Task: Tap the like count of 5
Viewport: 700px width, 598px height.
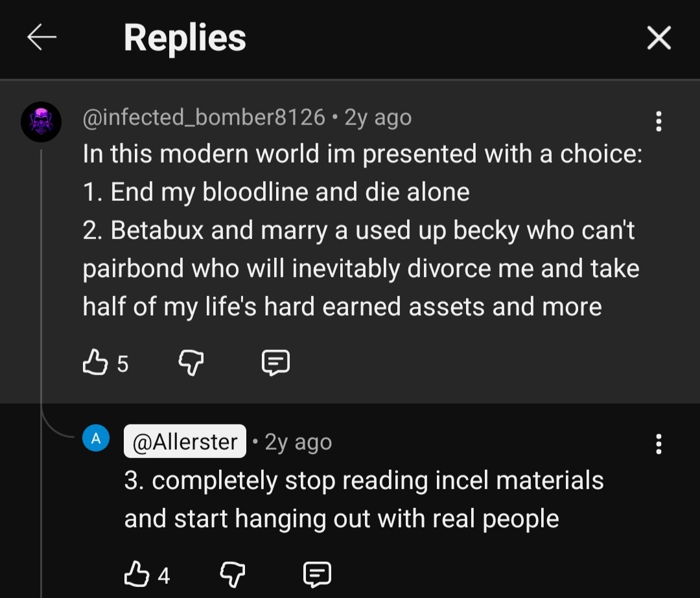Action: 122,364
